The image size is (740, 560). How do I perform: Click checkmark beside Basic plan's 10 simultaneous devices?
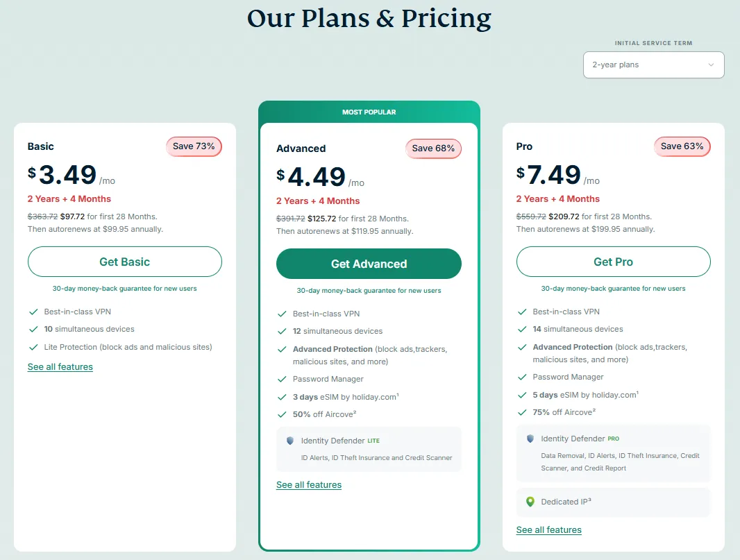[33, 329]
